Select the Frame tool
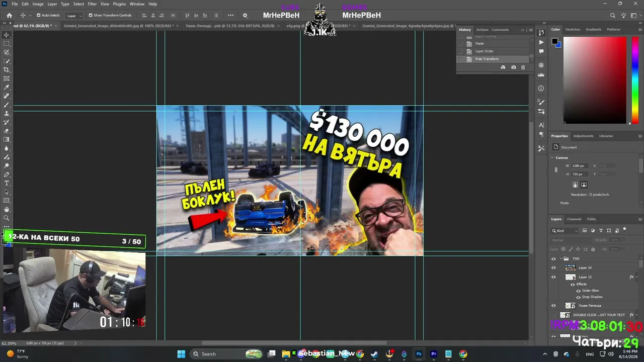The width and height of the screenshot is (644, 362). 7,78
